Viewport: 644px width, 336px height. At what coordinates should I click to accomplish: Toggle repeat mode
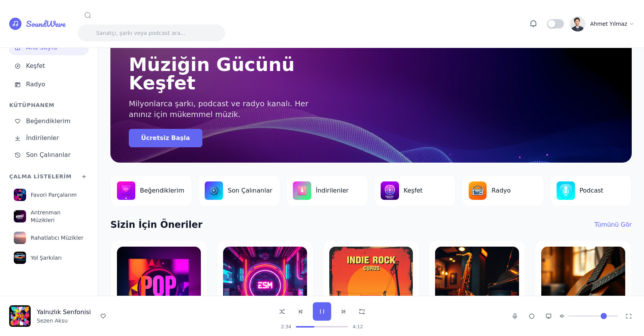(362, 311)
